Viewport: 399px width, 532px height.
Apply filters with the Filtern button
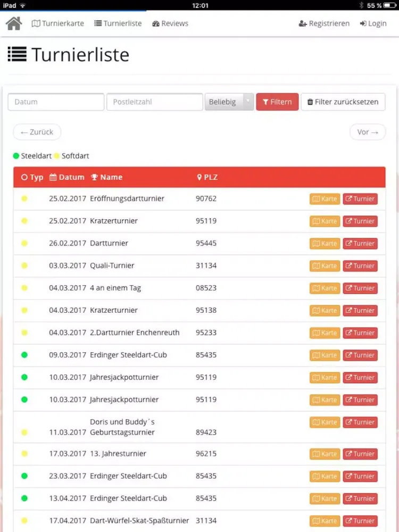(x=277, y=102)
